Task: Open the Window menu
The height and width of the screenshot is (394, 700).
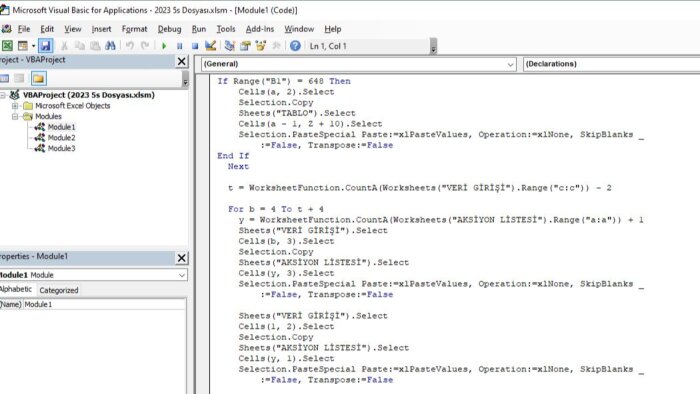Action: coord(299,29)
